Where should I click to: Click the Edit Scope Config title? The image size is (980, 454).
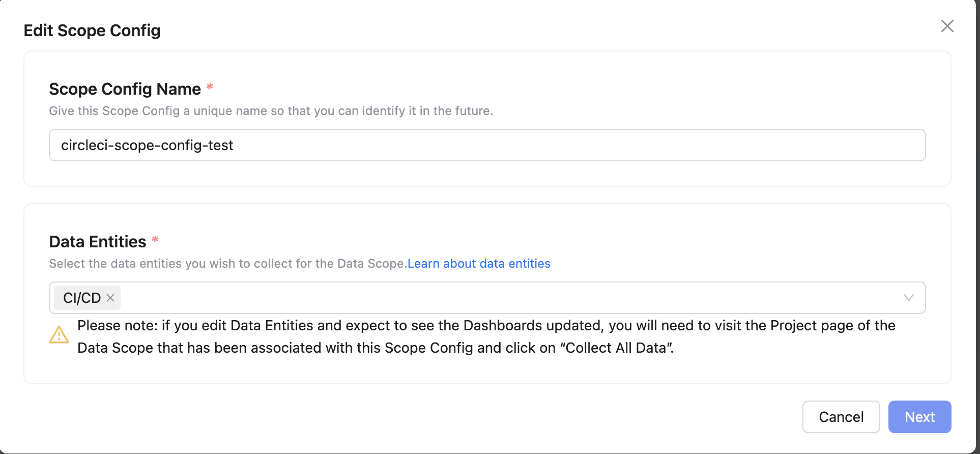[92, 31]
